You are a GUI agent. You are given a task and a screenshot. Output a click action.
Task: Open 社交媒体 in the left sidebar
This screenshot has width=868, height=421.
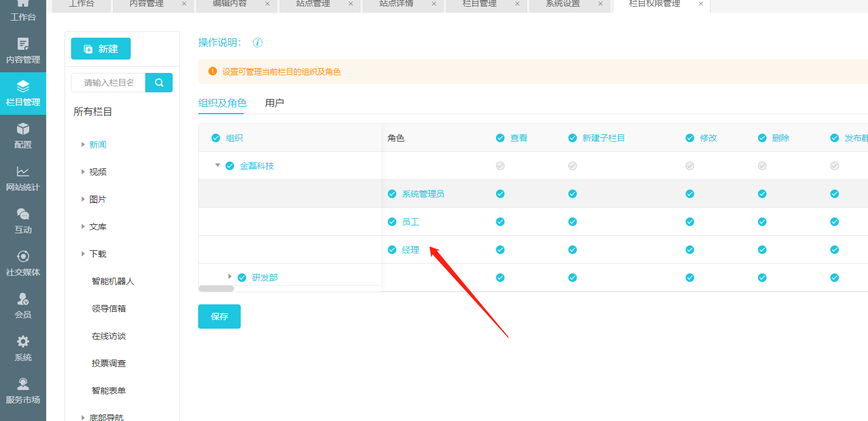coord(23,264)
